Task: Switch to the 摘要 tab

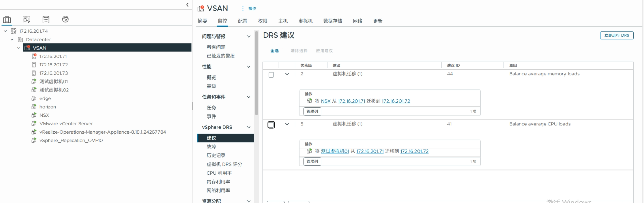Action: pyautogui.click(x=202, y=21)
